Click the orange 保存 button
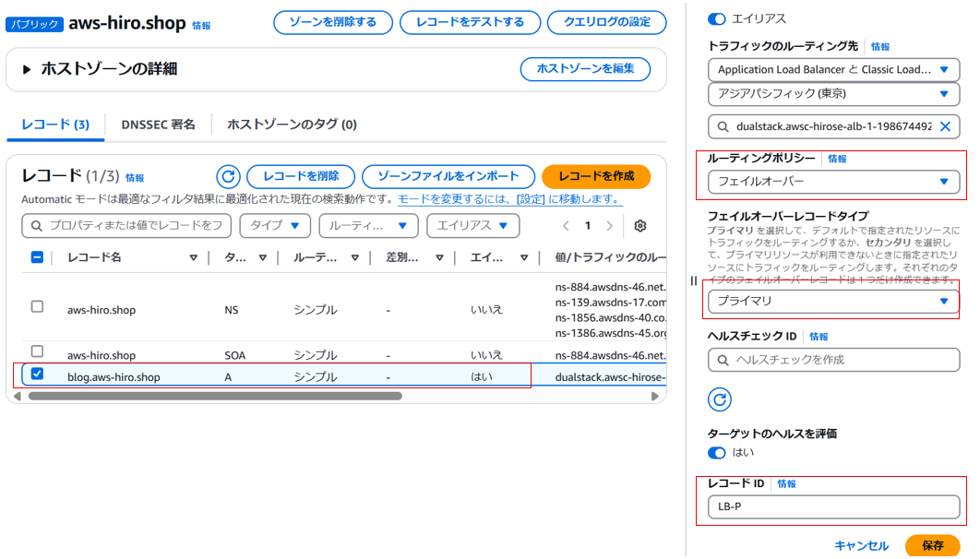 pyautogui.click(x=933, y=545)
